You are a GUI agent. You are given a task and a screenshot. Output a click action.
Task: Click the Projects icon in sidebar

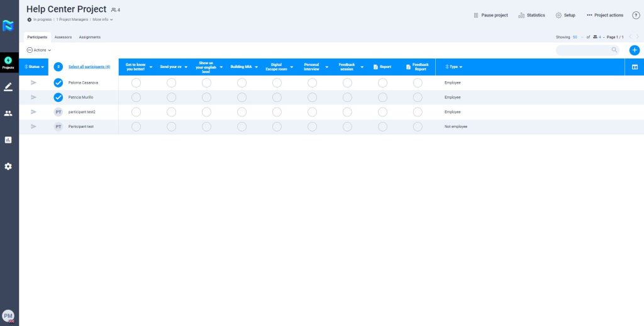tap(8, 62)
